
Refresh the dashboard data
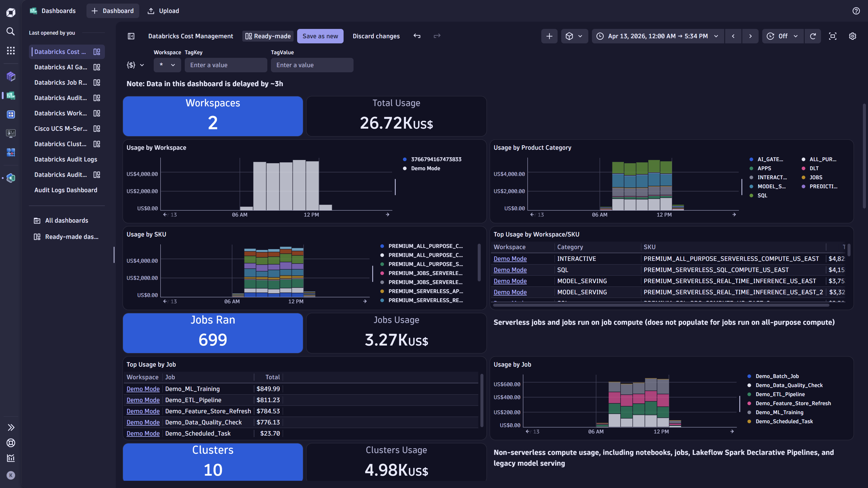point(813,36)
